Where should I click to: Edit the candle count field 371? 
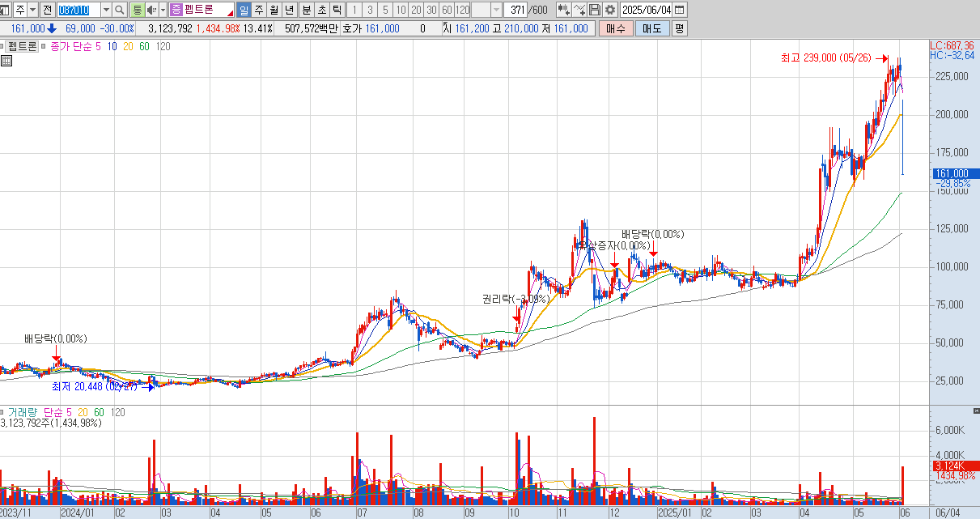coord(515,10)
